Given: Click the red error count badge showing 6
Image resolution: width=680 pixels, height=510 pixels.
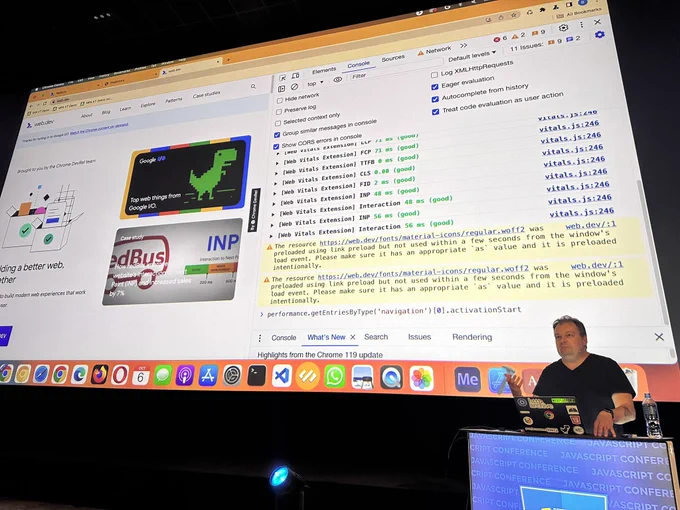Looking at the screenshot, I should 500,39.
